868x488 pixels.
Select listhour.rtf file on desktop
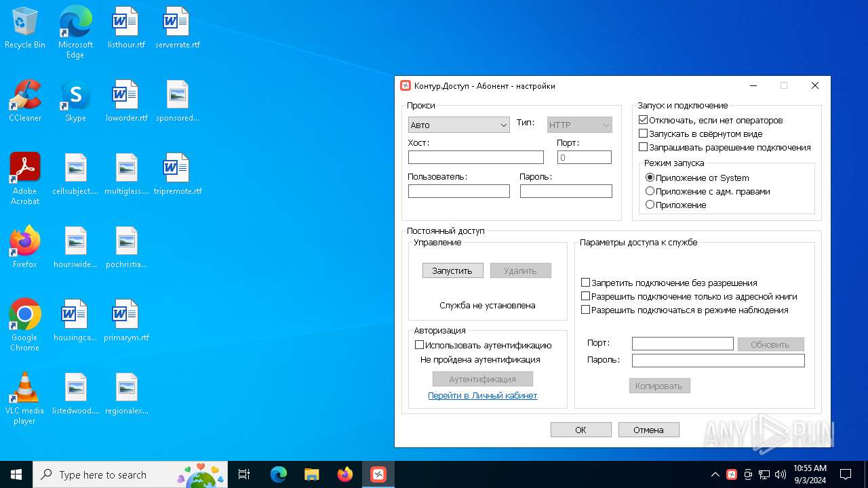point(126,28)
